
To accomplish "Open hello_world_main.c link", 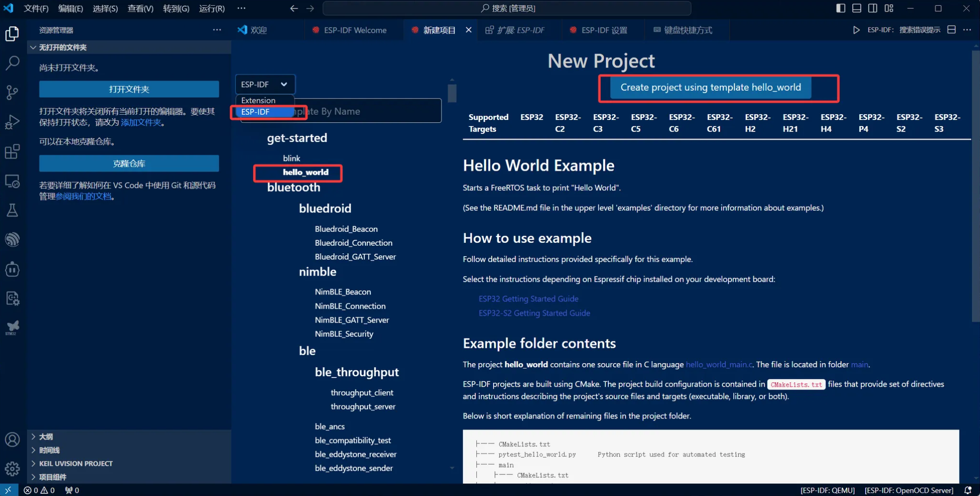I will click(719, 365).
